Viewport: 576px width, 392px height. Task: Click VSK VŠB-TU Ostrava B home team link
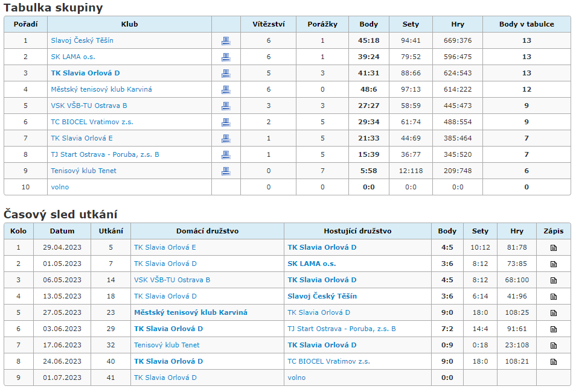click(x=172, y=280)
